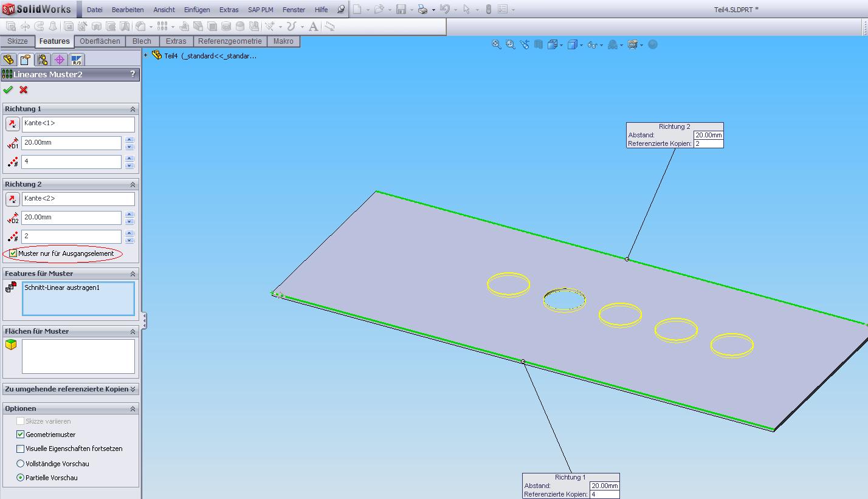Confirm the Lineares Muster2 feature with green checkmark
Screen dimensions: 868x499
8,90
